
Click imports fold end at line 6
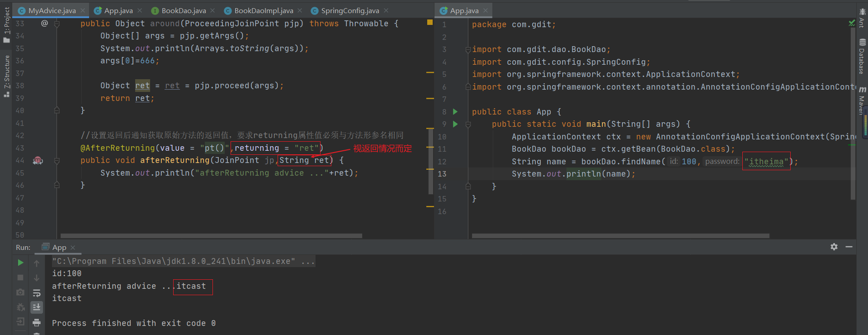point(468,86)
